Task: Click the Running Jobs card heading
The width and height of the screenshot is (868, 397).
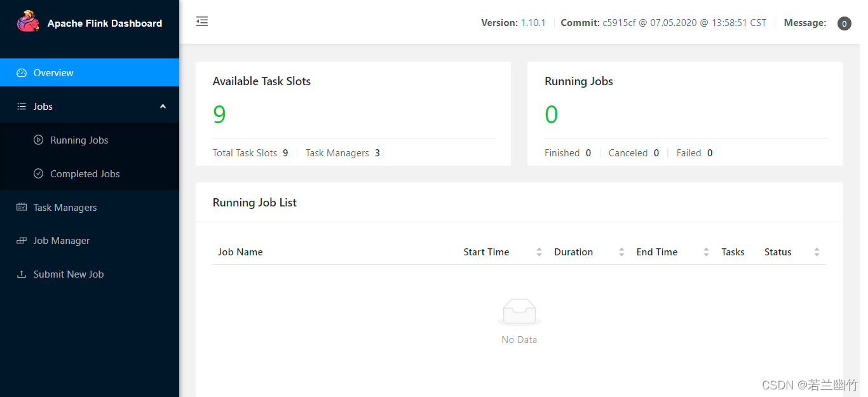Action: 579,81
